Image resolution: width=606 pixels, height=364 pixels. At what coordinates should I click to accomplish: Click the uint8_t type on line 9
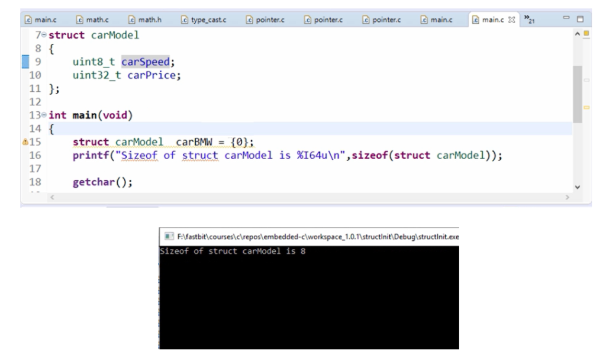tap(94, 62)
